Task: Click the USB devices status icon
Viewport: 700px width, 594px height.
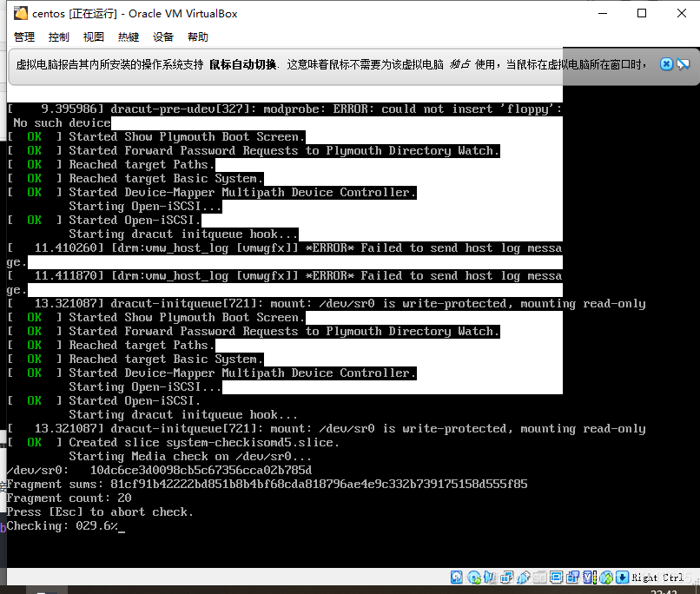Action: click(524, 577)
